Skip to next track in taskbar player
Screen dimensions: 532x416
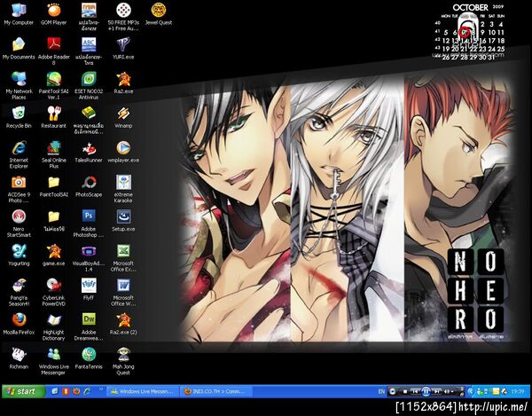click(x=437, y=391)
